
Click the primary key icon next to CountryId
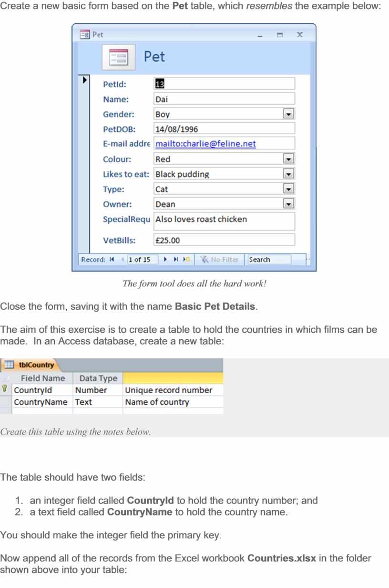pos(5,390)
